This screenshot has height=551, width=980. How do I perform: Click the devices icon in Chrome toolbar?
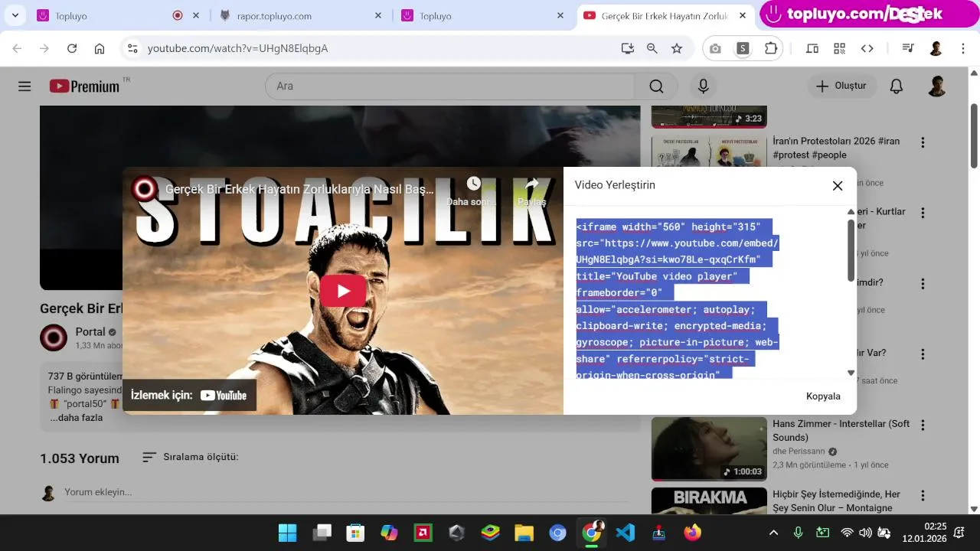pos(812,48)
